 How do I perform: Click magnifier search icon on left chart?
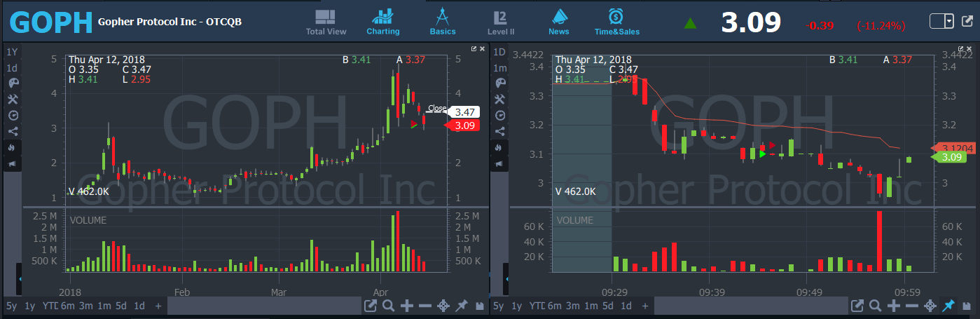tap(389, 306)
